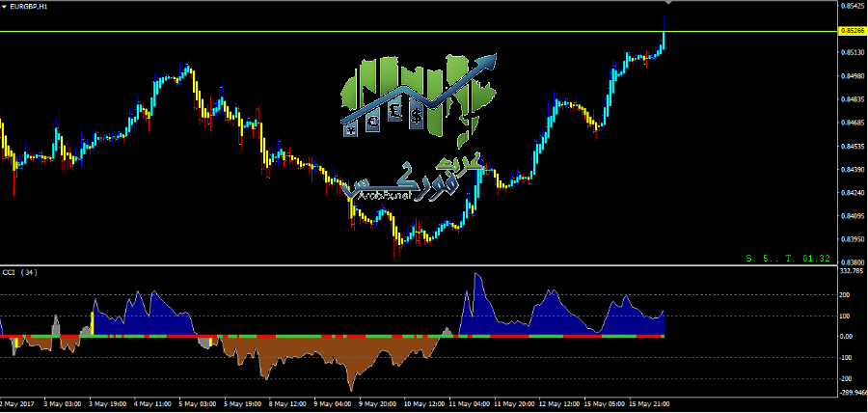Click the 5 May 19:00 time label
The image size is (868, 413).
[x=242, y=404]
